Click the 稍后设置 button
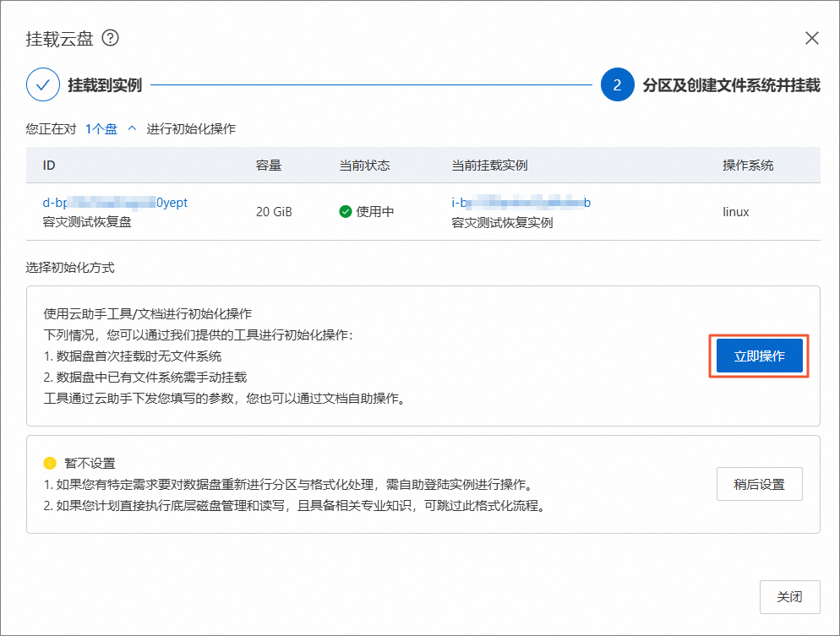 click(759, 484)
